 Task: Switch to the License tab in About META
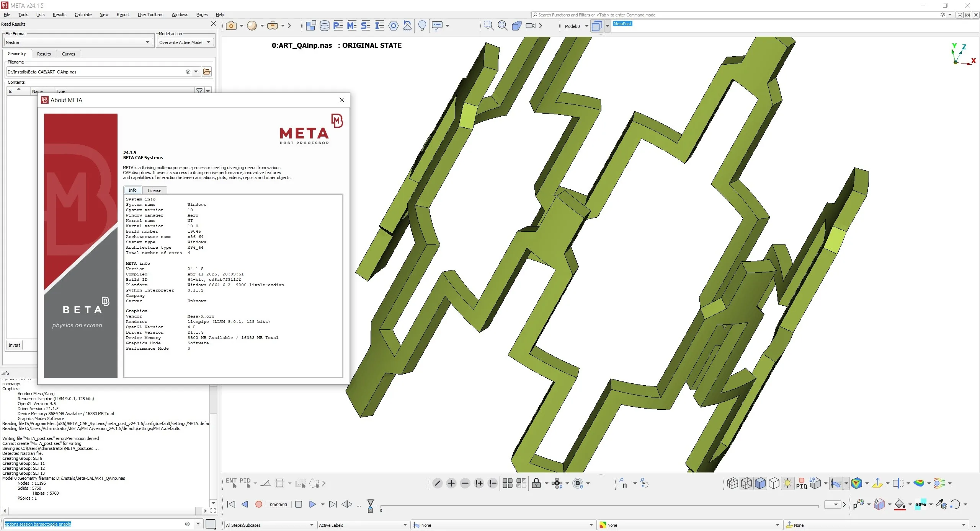pos(154,190)
